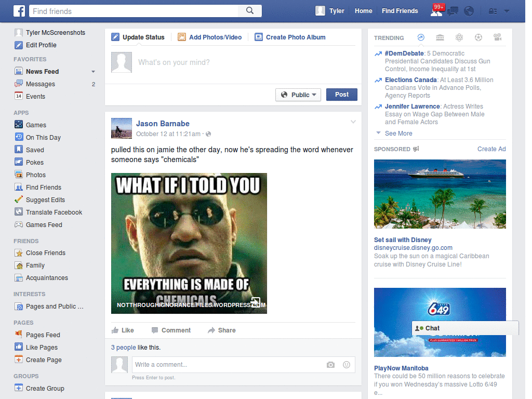Open the messages chat bubbles icon in top bar
The image size is (532, 399).
tap(453, 11)
